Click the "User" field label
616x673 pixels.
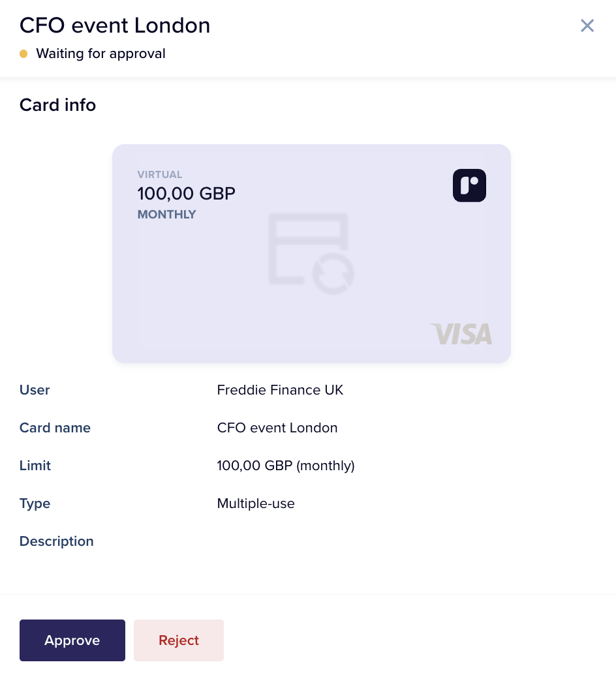pyautogui.click(x=35, y=390)
